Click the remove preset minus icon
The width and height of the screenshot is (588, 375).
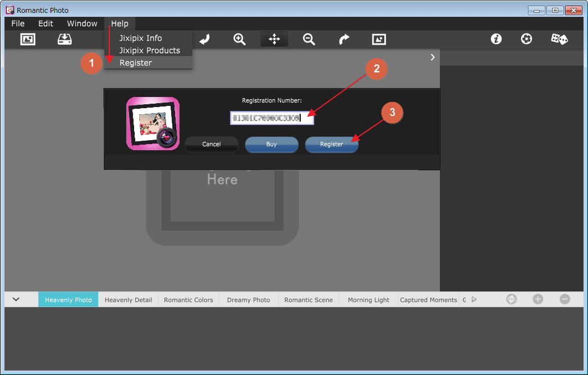pos(564,299)
